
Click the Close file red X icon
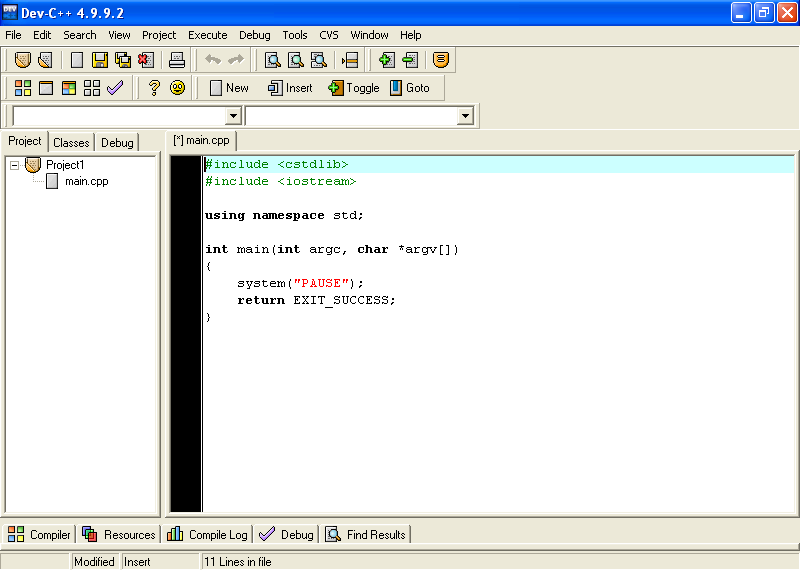click(x=146, y=60)
